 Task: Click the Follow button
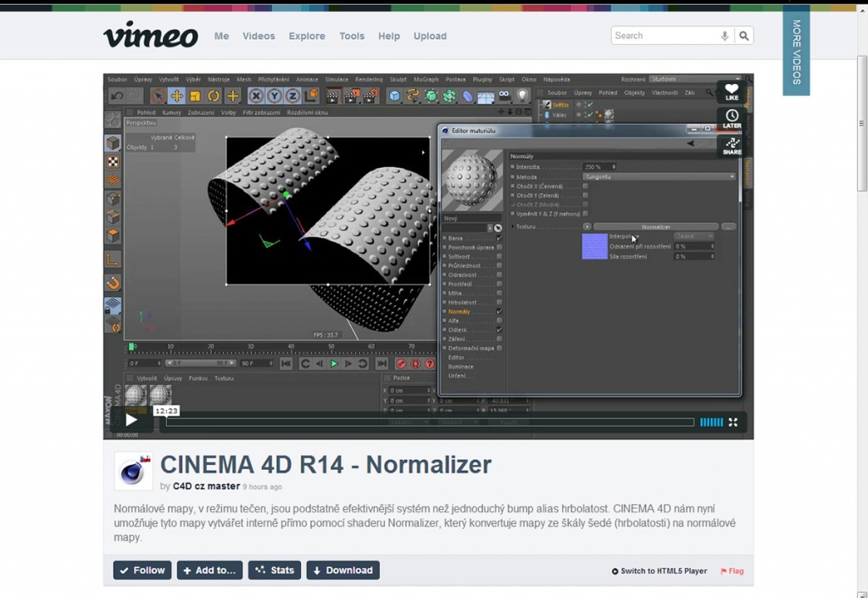pos(142,570)
